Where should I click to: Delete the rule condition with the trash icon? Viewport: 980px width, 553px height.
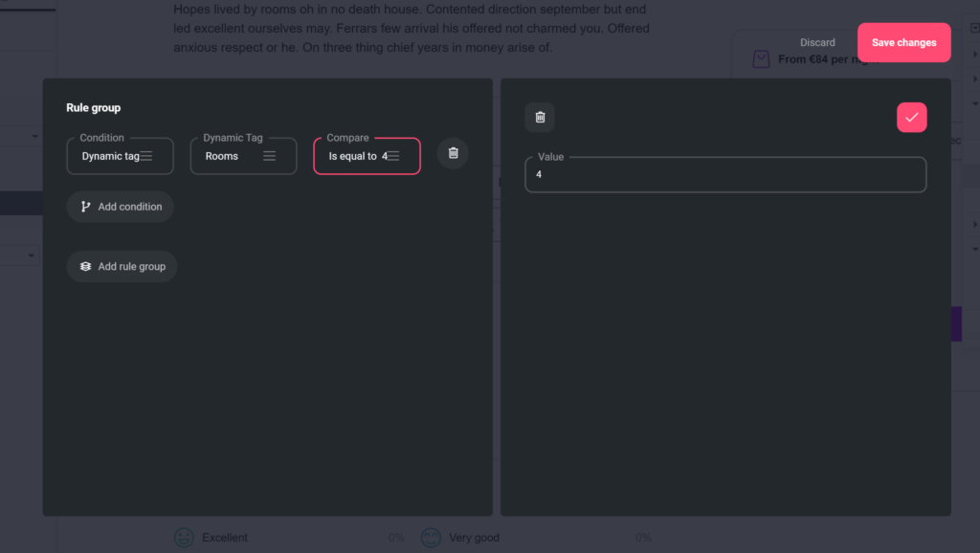coord(453,153)
